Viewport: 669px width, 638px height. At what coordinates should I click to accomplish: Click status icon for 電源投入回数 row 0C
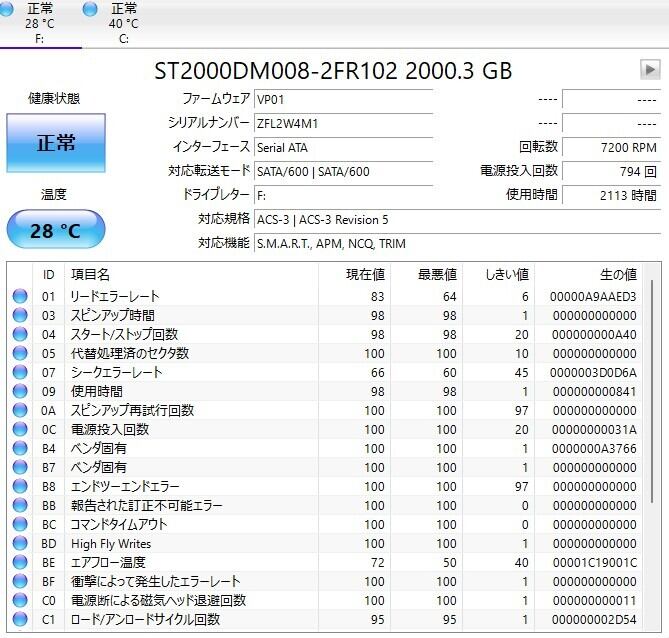[20, 430]
